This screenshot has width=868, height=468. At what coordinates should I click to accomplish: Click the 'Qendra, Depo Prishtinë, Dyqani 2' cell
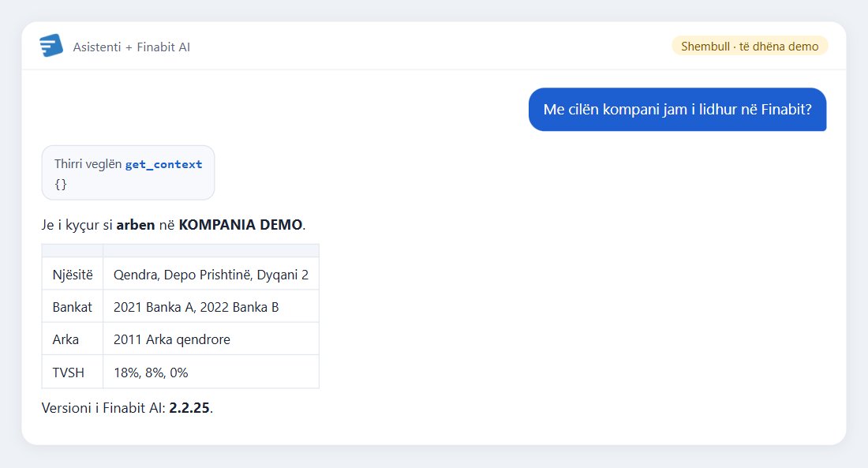[211, 274]
